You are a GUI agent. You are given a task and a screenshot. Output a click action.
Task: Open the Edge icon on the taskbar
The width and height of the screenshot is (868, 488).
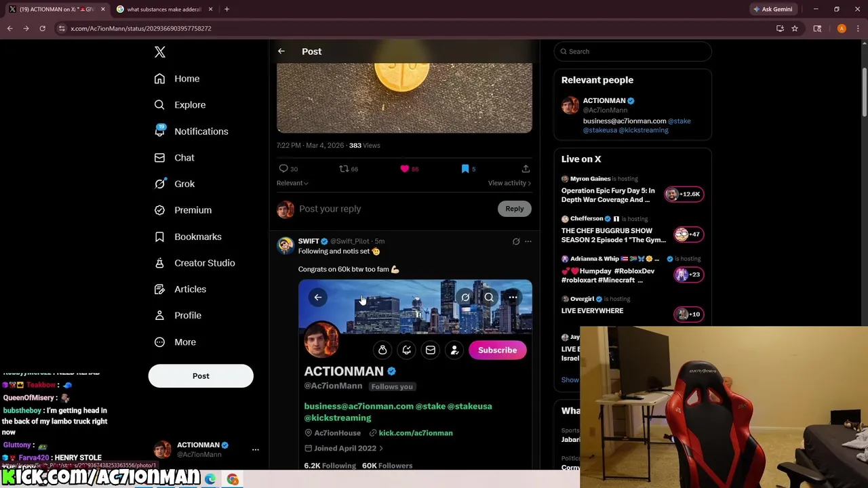pos(210,480)
